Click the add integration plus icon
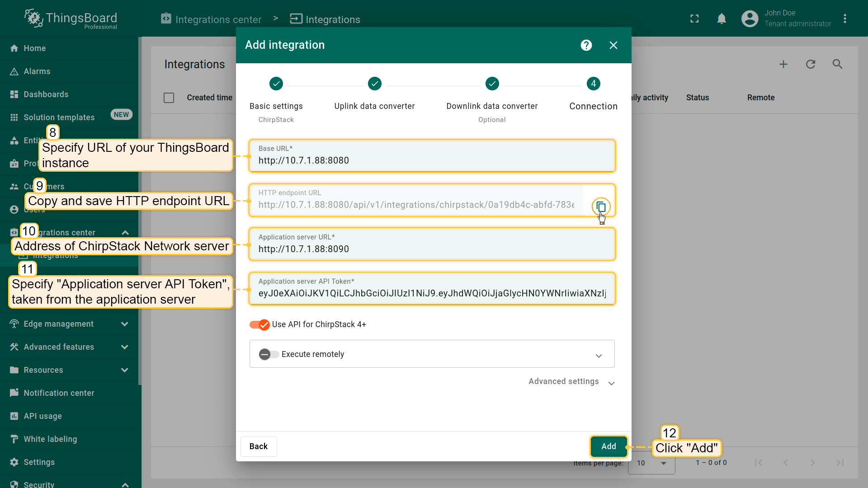The image size is (868, 488). point(783,64)
